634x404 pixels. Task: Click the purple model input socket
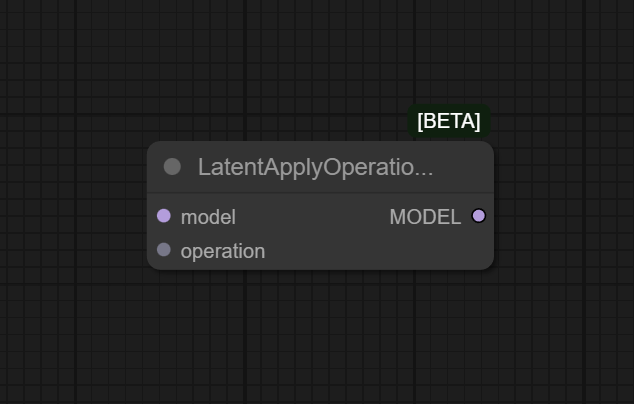pyautogui.click(x=164, y=216)
